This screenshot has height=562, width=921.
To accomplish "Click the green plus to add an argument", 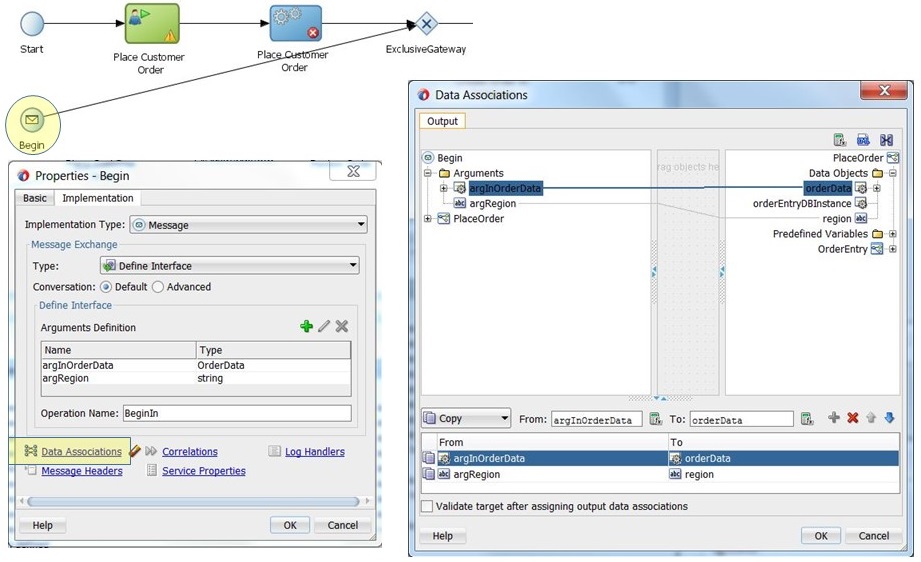I will coord(306,327).
